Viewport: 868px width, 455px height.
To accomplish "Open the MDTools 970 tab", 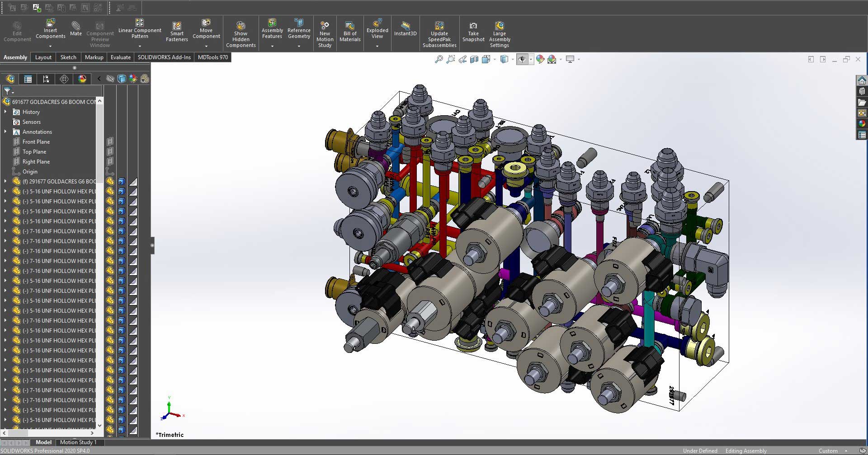I will 212,57.
